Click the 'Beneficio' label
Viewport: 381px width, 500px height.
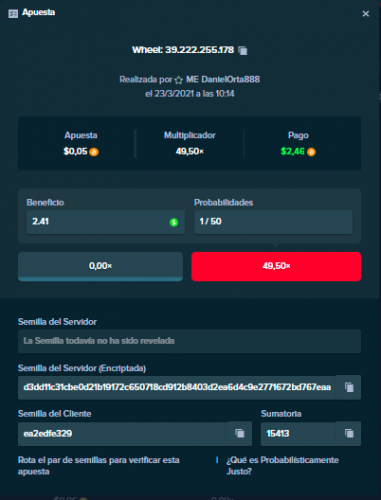[x=45, y=203]
